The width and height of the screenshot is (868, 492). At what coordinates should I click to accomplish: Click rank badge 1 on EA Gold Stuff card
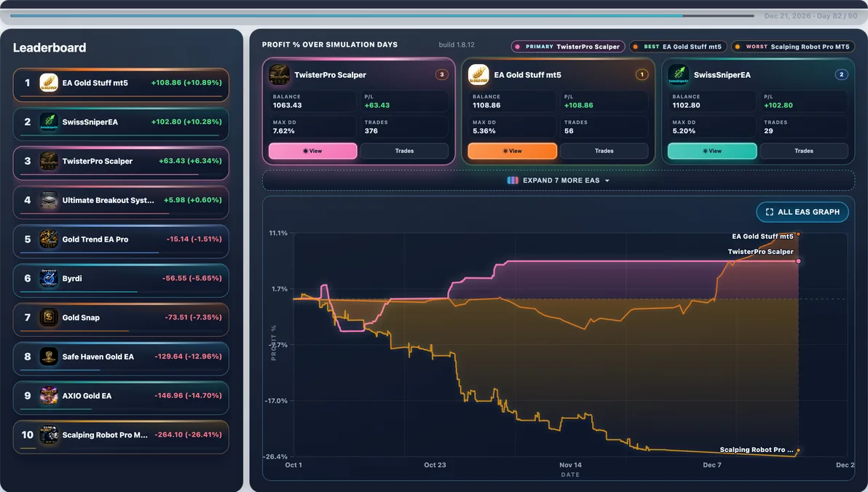(x=642, y=74)
